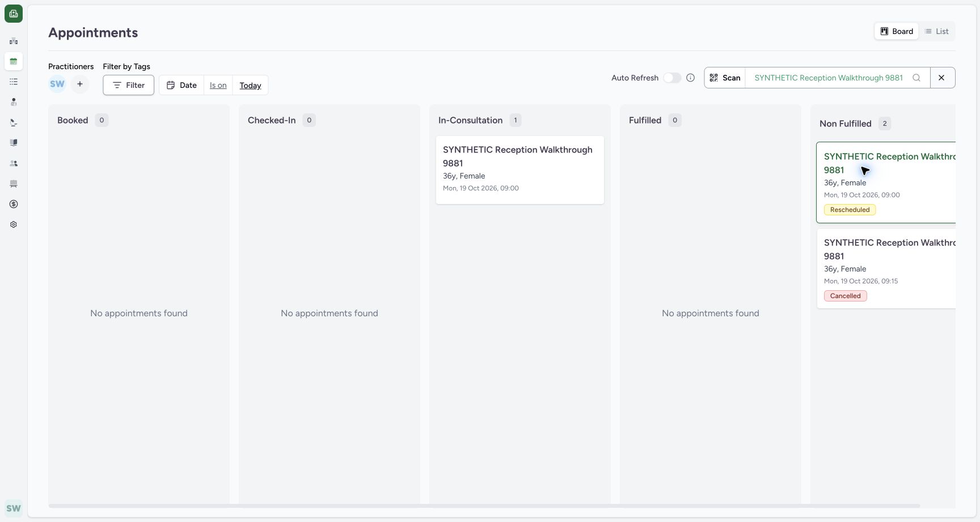The height and width of the screenshot is (522, 980).
Task: Click the Cancelled status badge
Action: point(845,296)
